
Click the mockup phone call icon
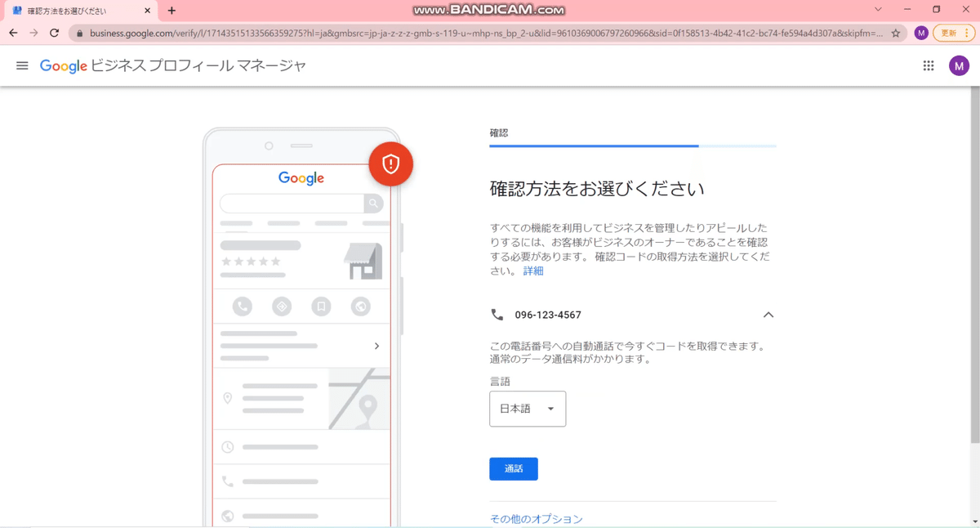[x=242, y=307]
